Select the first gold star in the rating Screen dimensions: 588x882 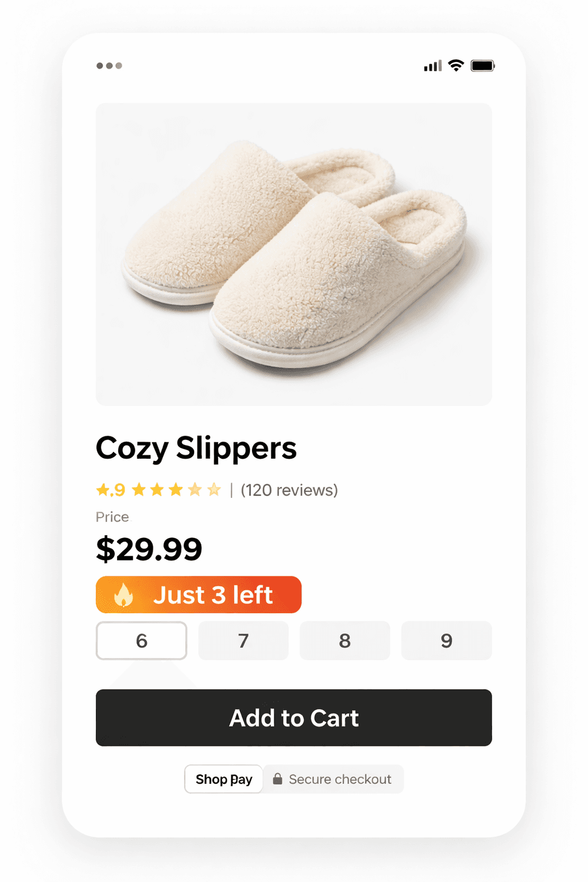point(103,490)
